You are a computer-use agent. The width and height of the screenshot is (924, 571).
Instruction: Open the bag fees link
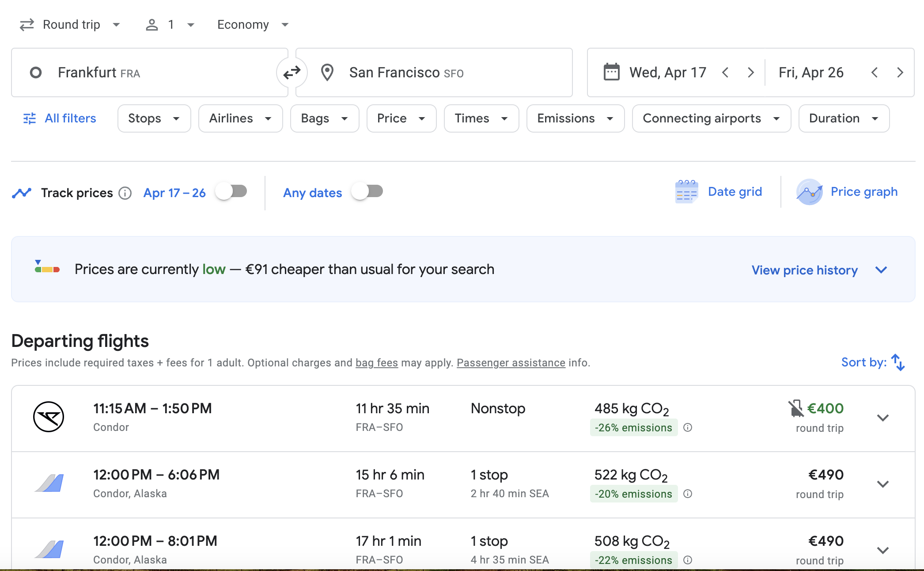[377, 363]
